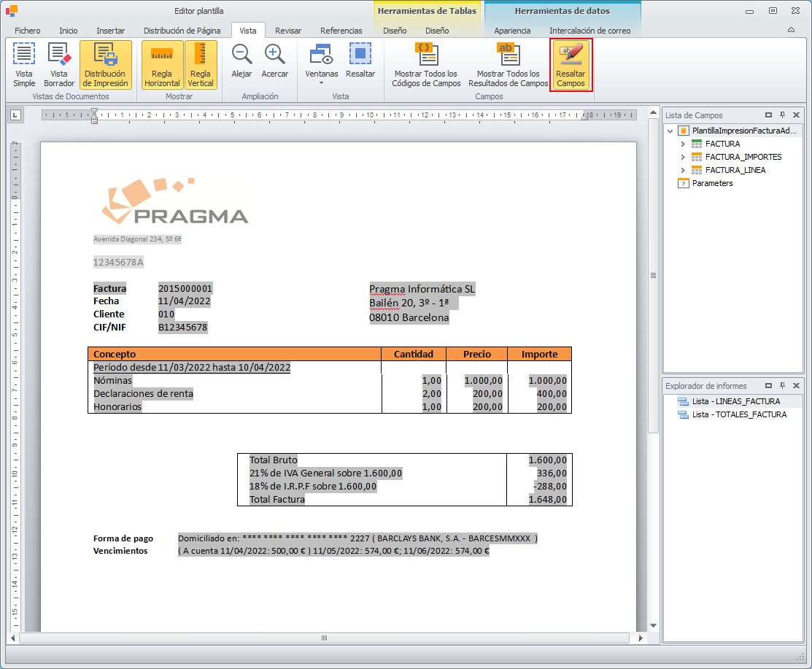812x669 pixels.
Task: Click the tab stop type selector
Action: tap(16, 115)
